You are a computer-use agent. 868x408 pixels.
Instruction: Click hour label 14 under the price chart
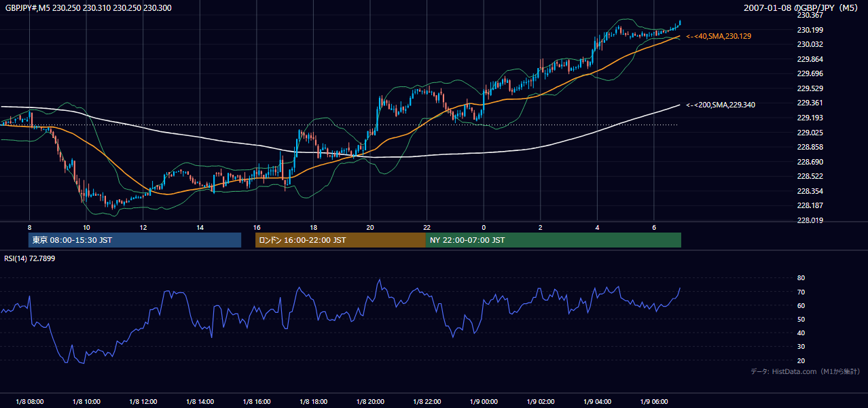coord(200,227)
